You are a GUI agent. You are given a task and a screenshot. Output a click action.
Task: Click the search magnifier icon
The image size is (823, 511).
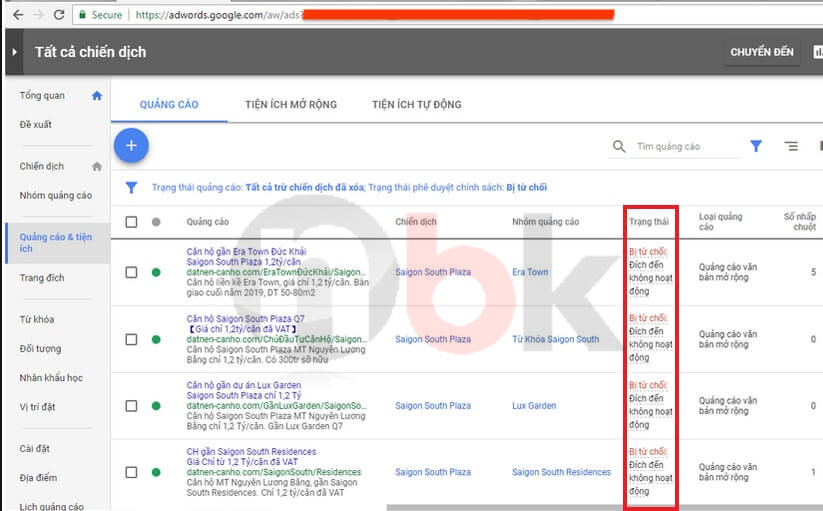coord(619,146)
